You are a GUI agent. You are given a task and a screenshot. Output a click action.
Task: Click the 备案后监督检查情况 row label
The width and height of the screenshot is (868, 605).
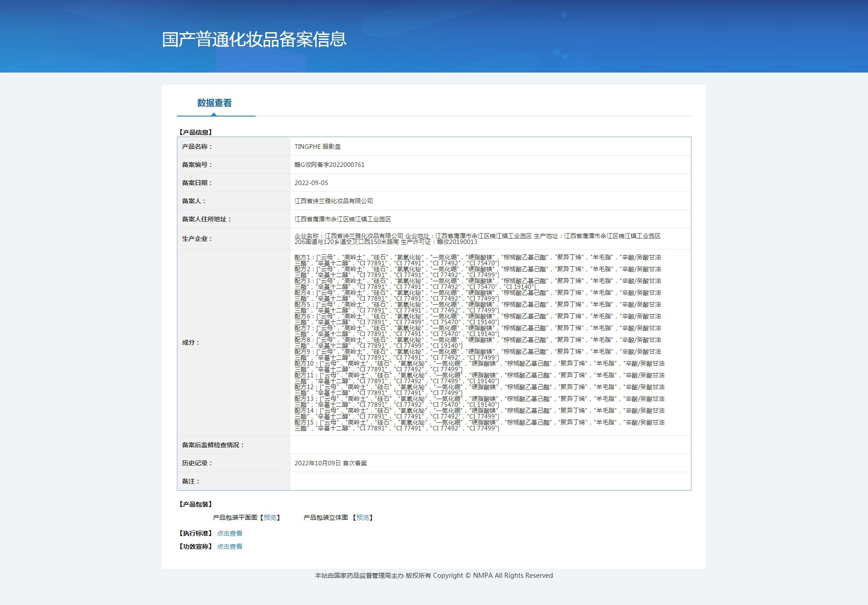click(x=213, y=445)
